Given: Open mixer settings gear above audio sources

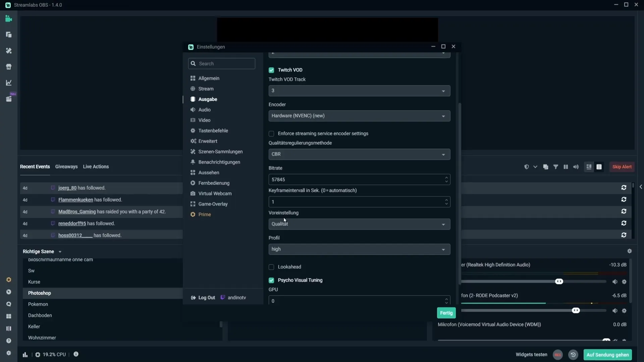Looking at the screenshot, I should click(x=630, y=251).
